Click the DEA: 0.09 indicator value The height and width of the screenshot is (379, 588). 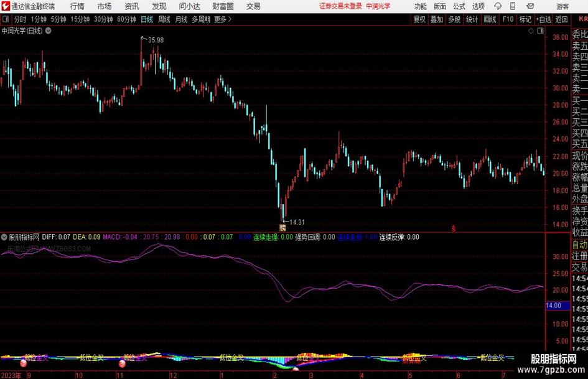86,237
